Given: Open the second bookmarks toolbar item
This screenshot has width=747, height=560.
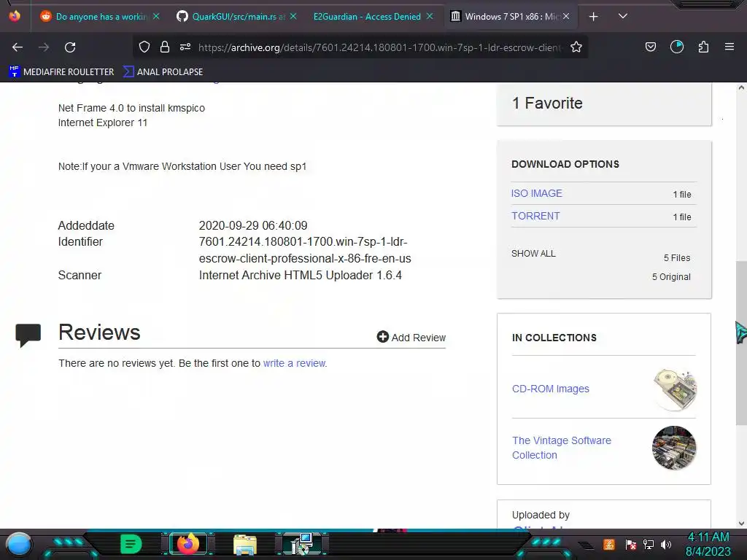Looking at the screenshot, I should 163,72.
